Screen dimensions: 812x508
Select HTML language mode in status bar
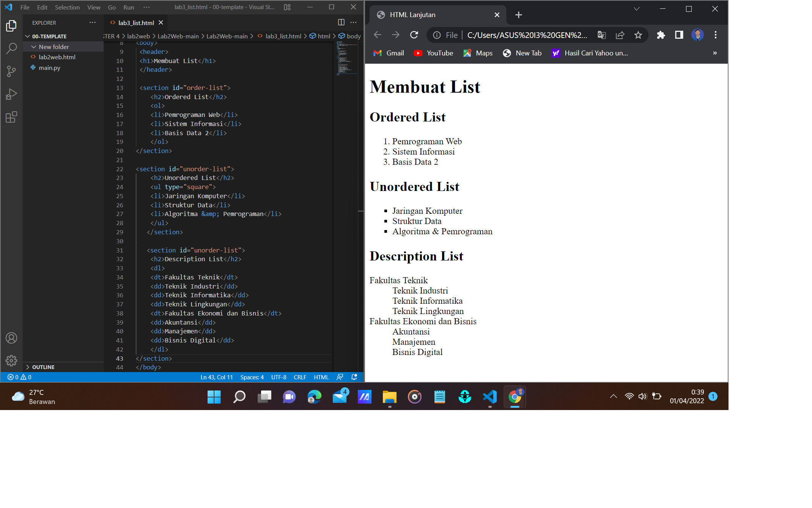321,377
